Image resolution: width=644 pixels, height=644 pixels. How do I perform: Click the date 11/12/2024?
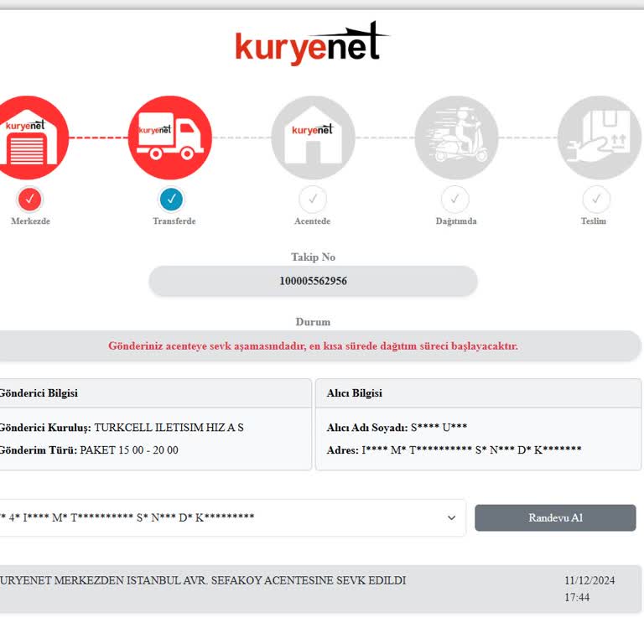(589, 580)
